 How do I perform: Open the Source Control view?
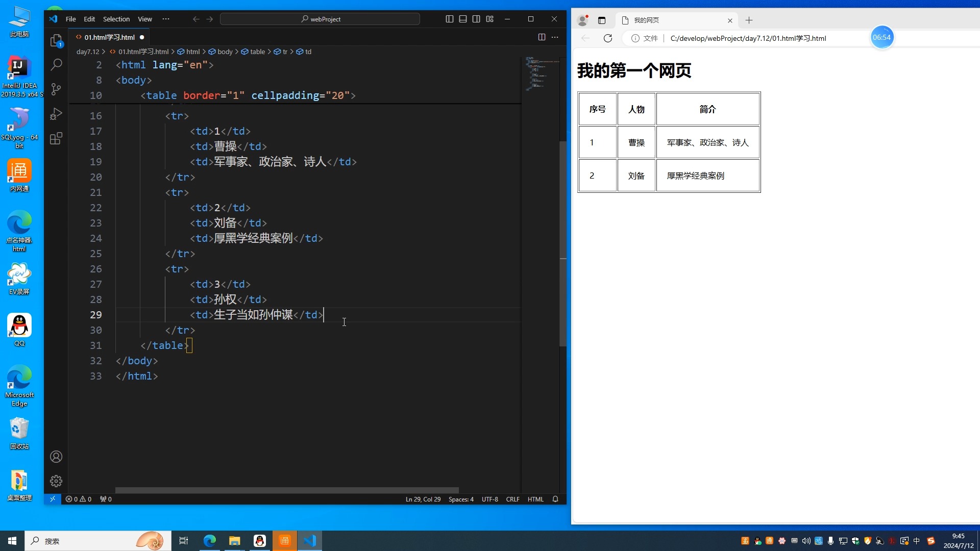pos(56,89)
